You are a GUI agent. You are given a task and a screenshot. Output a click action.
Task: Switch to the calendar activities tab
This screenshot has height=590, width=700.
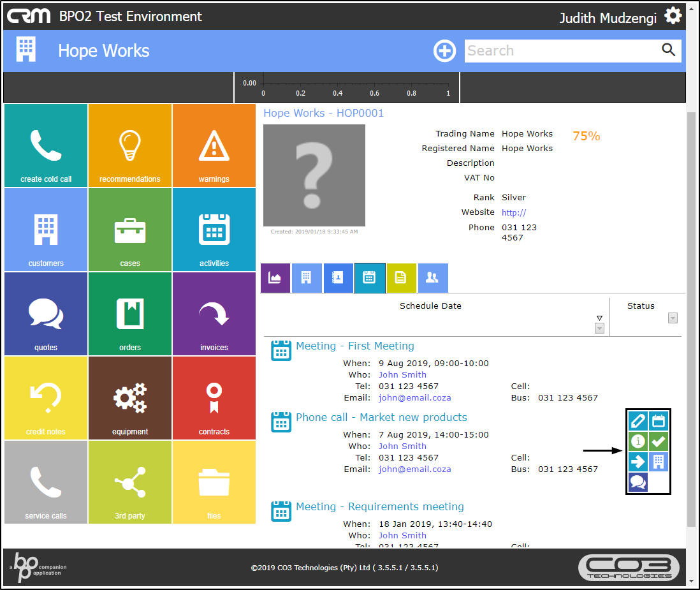point(370,278)
